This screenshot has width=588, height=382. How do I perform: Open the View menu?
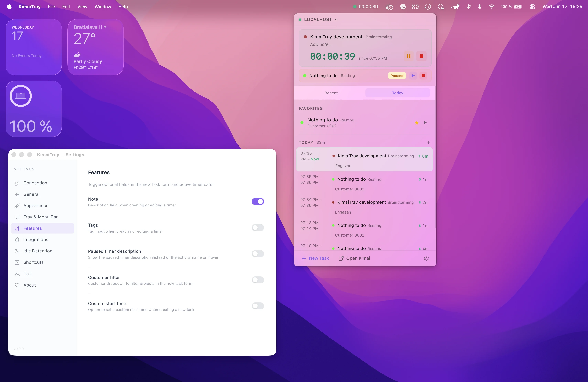(x=82, y=7)
